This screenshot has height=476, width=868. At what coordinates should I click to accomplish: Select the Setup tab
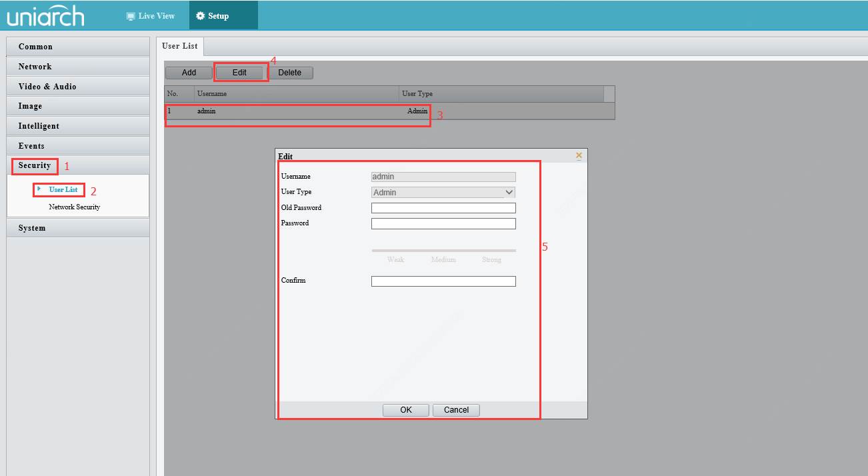click(213, 16)
